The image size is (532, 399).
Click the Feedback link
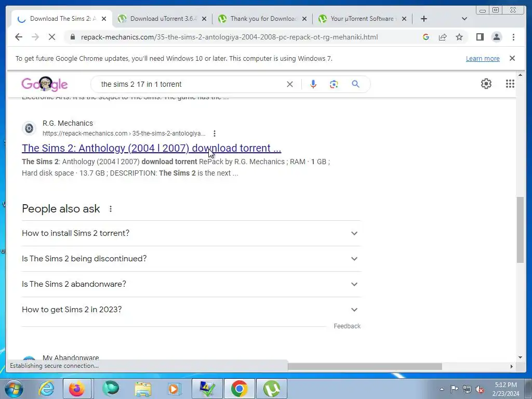click(x=347, y=326)
